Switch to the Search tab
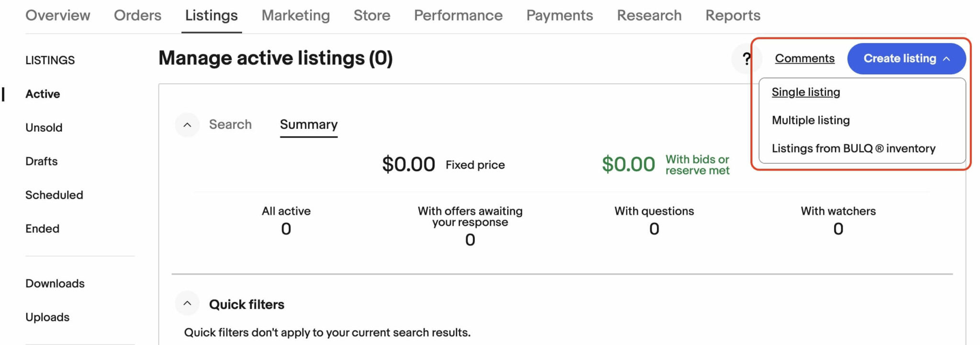The width and height of the screenshot is (980, 345). coord(230,124)
